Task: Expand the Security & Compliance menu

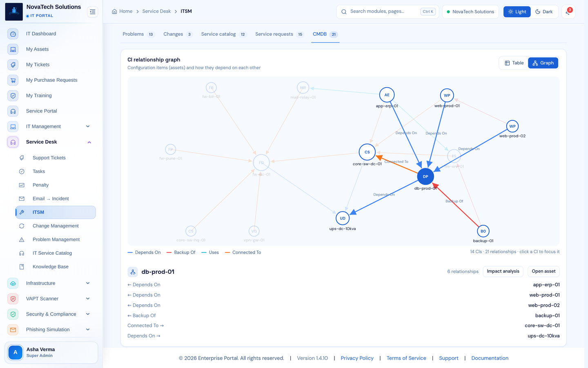Action: 88,314
